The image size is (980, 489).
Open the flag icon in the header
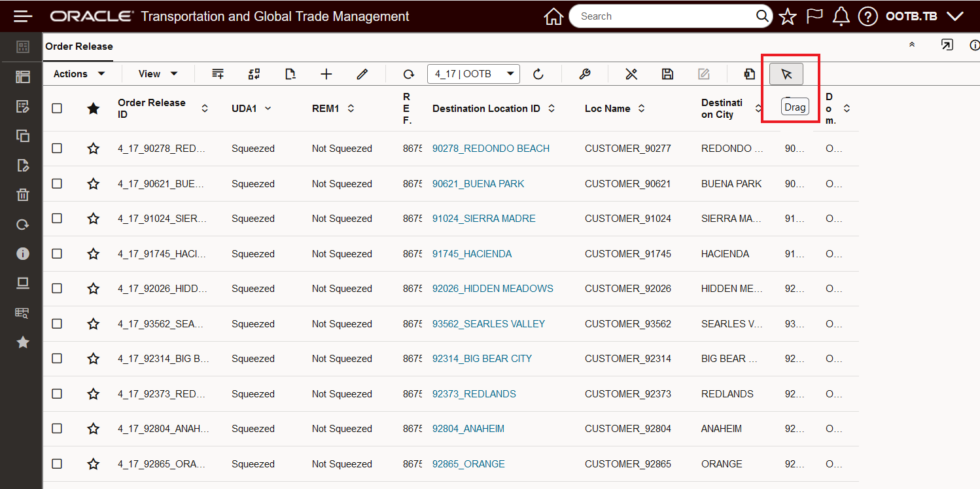coord(814,16)
